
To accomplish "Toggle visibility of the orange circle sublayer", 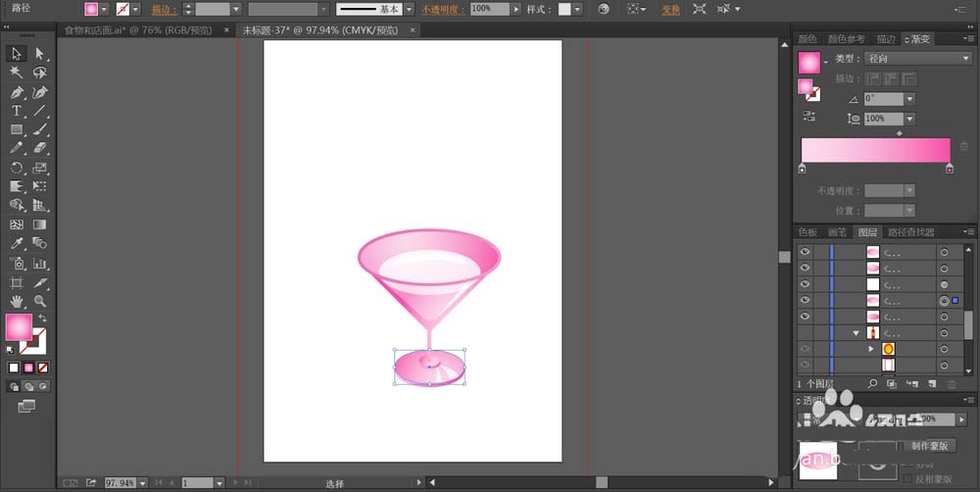I will [x=805, y=349].
